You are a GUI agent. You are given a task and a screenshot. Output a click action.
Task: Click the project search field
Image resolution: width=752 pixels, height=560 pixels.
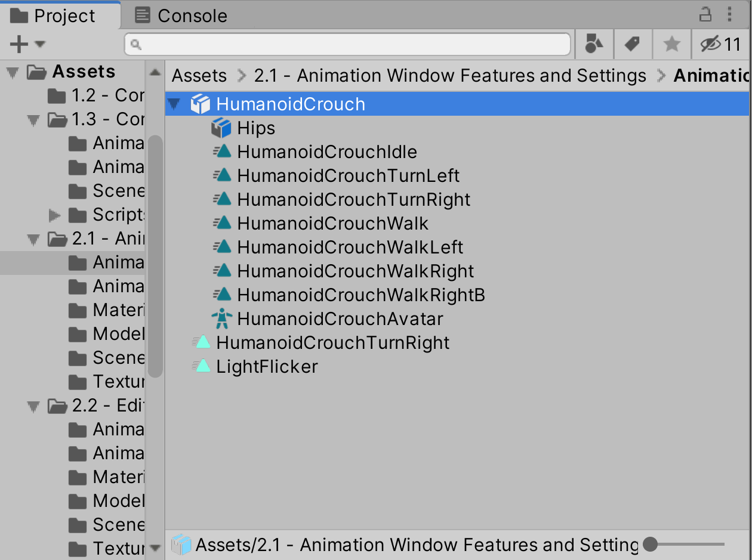pos(347,44)
